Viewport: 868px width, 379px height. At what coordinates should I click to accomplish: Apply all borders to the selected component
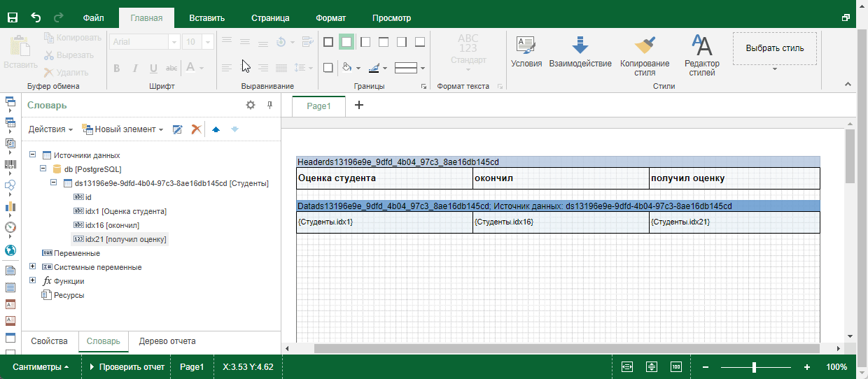tap(328, 42)
